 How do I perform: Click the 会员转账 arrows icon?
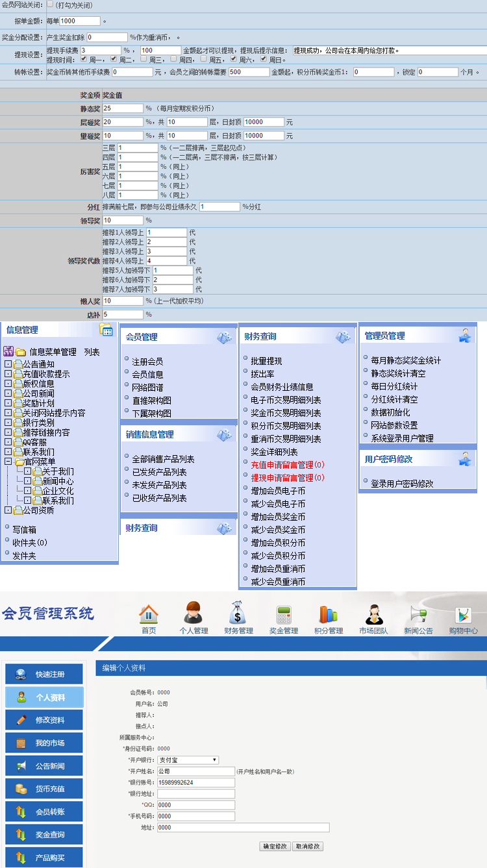click(21, 811)
